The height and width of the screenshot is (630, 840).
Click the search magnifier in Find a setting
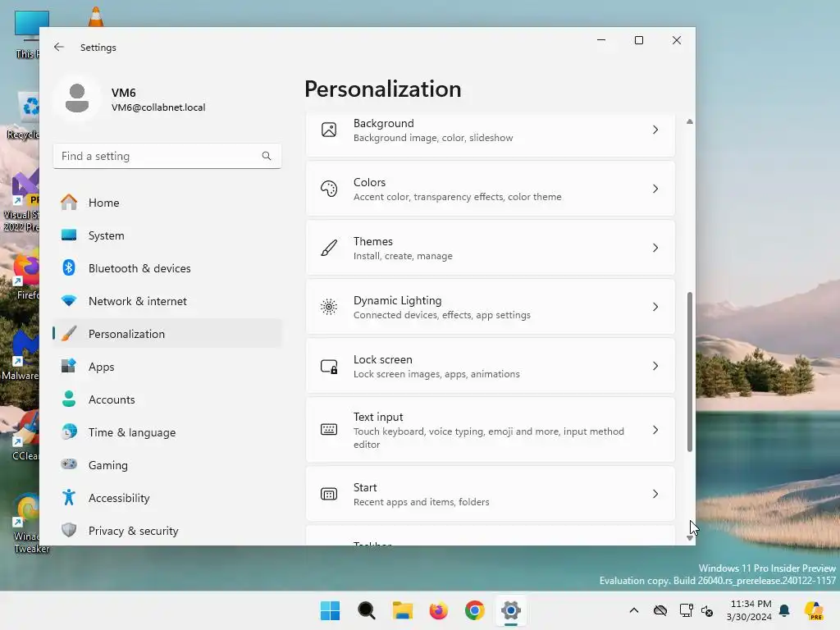point(267,156)
